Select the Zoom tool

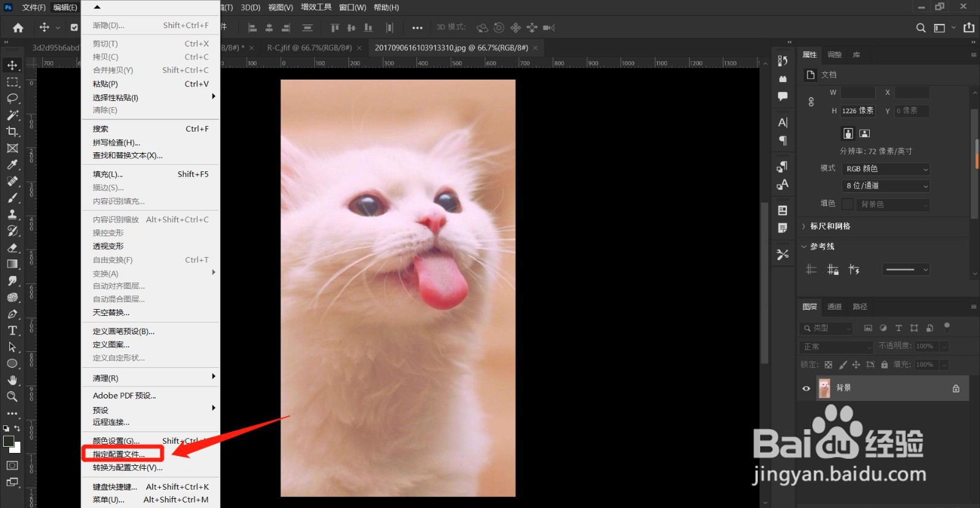click(x=12, y=397)
